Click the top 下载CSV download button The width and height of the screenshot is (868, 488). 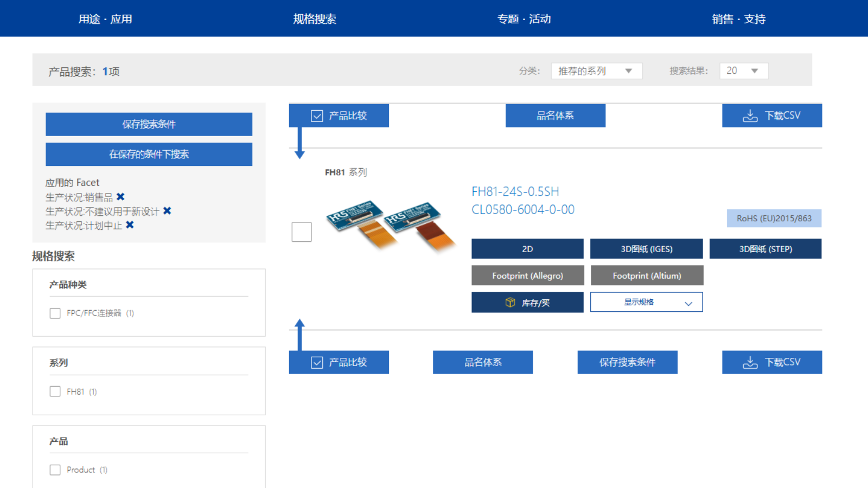pos(771,115)
